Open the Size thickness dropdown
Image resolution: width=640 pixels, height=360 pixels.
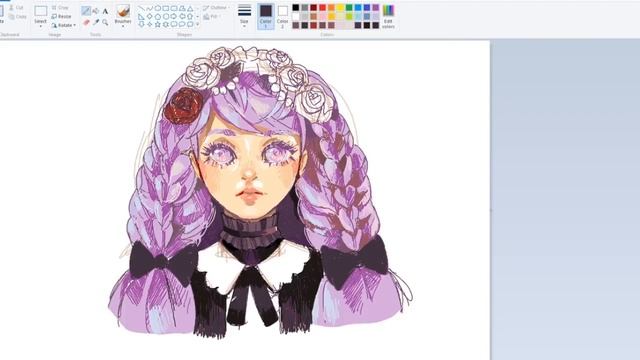pyautogui.click(x=244, y=16)
